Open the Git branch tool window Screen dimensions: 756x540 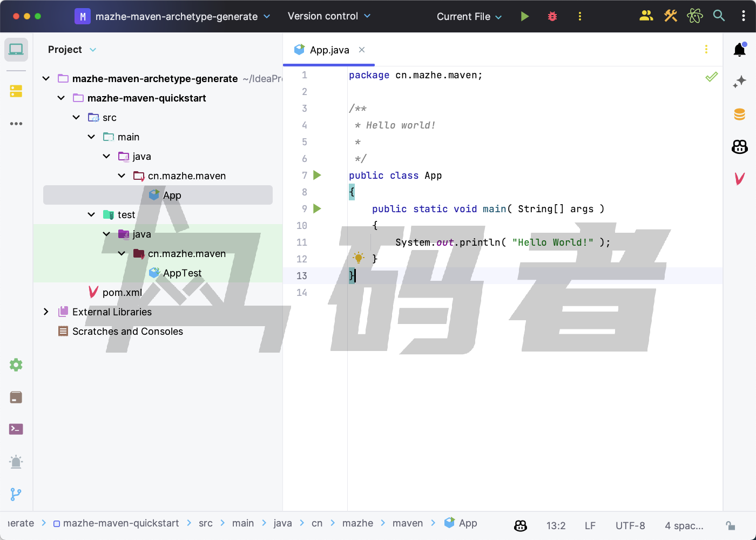point(16,494)
